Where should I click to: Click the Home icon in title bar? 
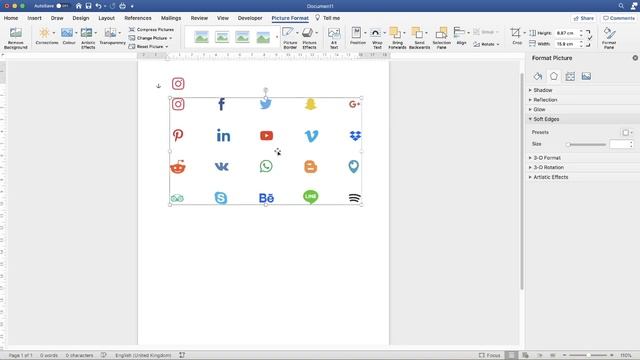pos(78,6)
